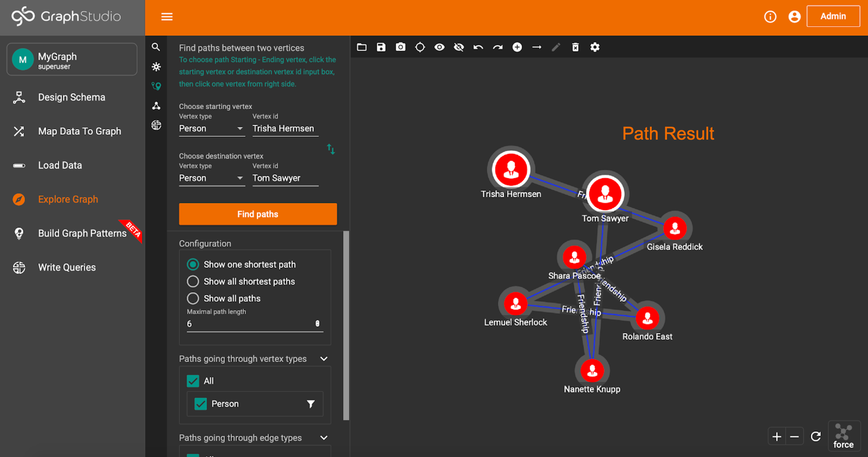Click the add vertex plus icon
The image size is (868, 457).
[x=517, y=47]
